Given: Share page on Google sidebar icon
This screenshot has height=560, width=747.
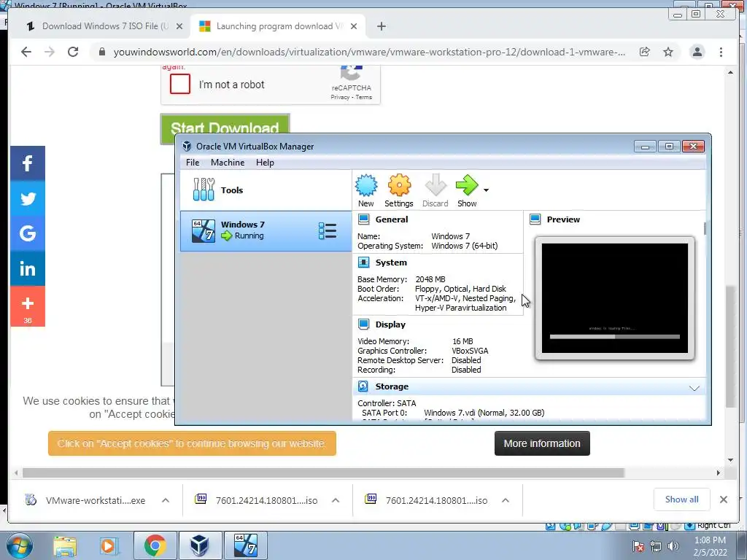Looking at the screenshot, I should 28,233.
